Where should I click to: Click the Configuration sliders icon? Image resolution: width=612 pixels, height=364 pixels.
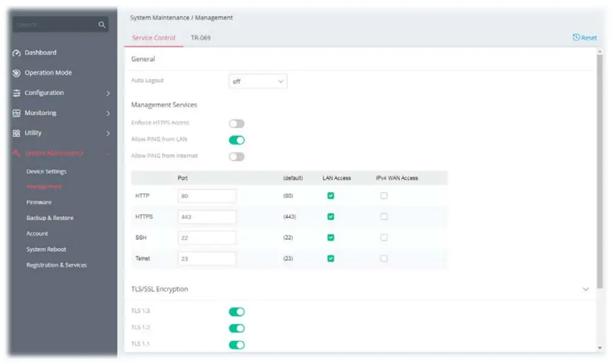[17, 93]
